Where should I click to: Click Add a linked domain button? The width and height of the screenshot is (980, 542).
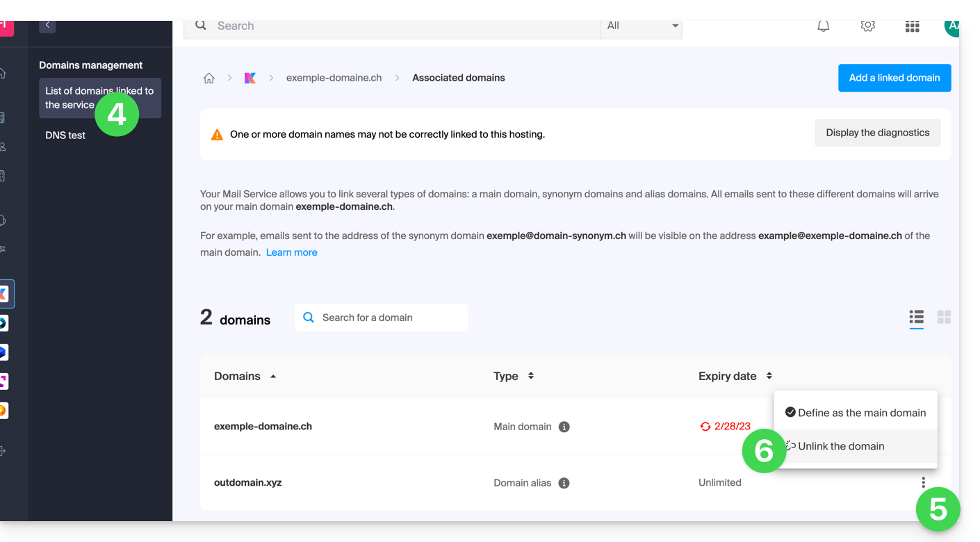tap(894, 78)
